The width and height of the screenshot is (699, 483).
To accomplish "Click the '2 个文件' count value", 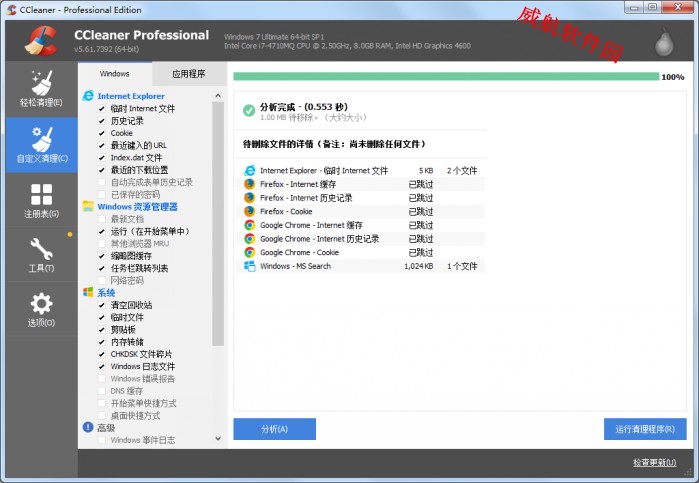I will click(462, 170).
